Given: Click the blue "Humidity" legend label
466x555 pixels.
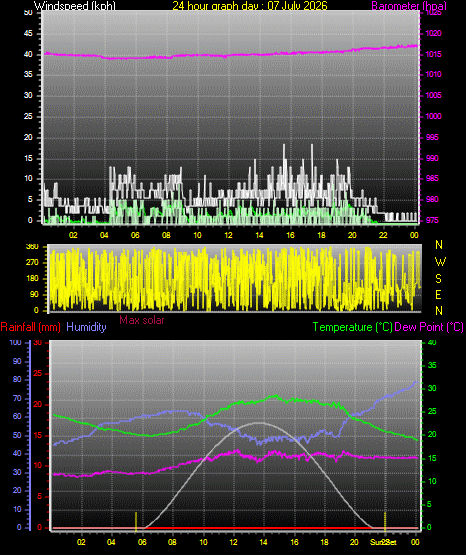Looking at the screenshot, I should click(x=86, y=327).
